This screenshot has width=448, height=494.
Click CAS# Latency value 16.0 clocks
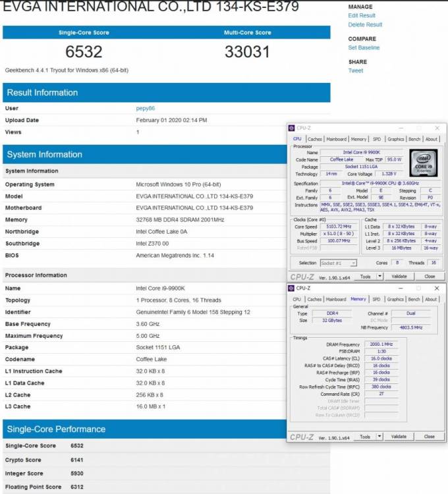381,358
